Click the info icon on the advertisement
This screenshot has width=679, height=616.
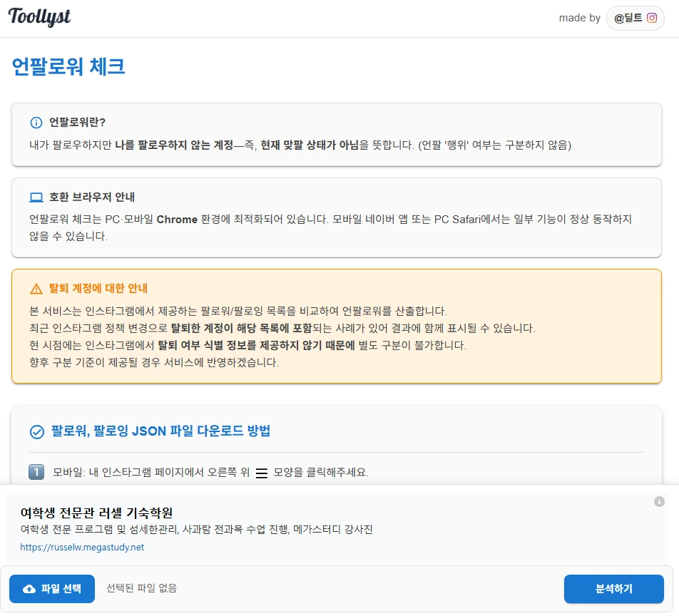(x=660, y=500)
